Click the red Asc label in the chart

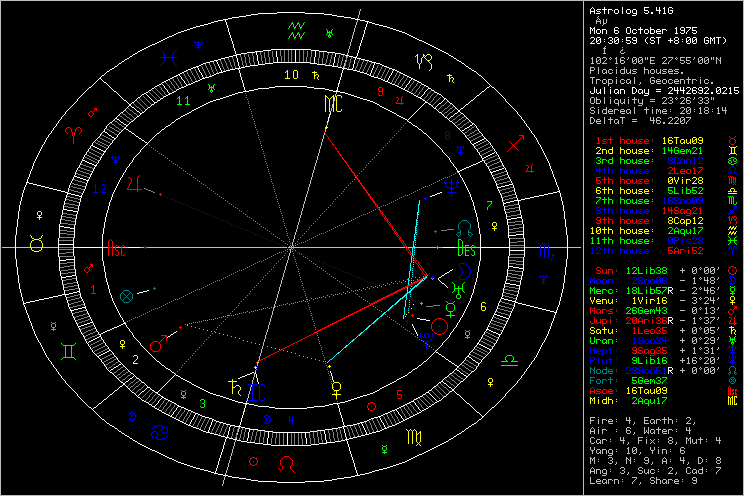pos(117,250)
